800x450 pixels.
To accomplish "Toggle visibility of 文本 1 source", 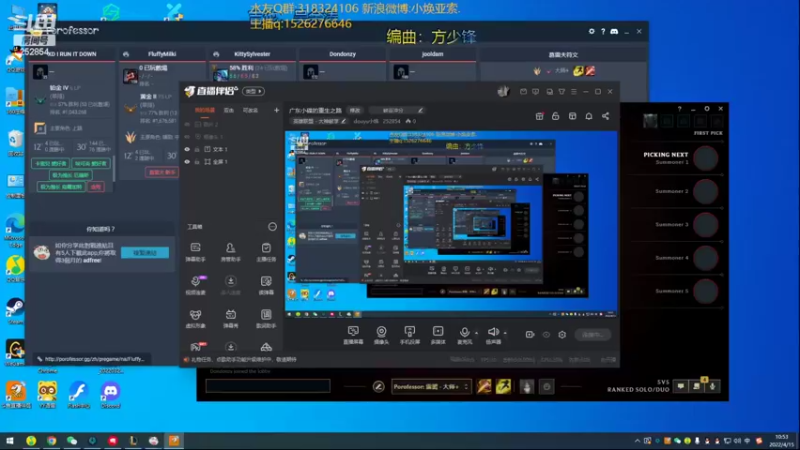I will pos(187,149).
